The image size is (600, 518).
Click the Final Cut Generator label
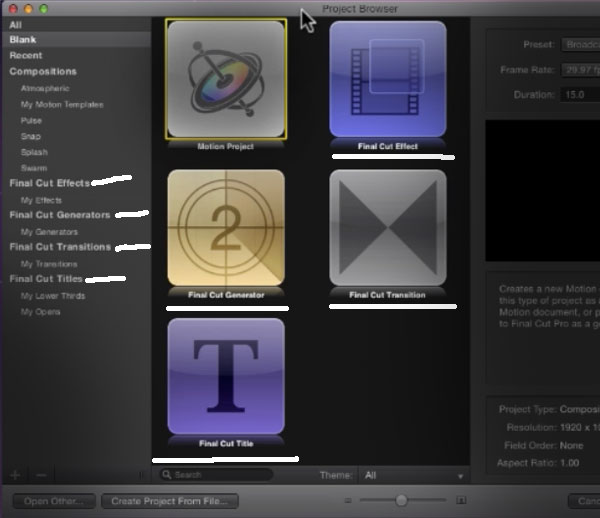click(x=226, y=295)
